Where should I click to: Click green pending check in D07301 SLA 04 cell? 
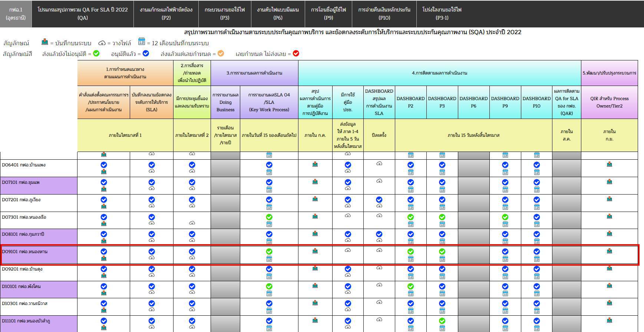pos(269,217)
